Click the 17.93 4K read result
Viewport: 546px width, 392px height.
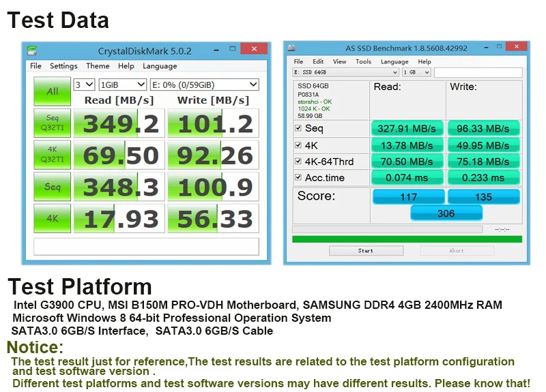coord(119,218)
